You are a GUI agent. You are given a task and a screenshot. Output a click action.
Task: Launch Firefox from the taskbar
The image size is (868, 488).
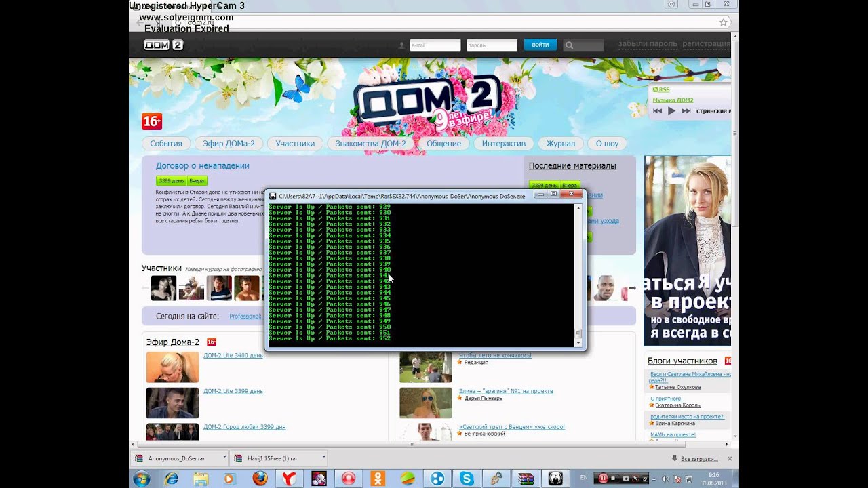point(260,479)
